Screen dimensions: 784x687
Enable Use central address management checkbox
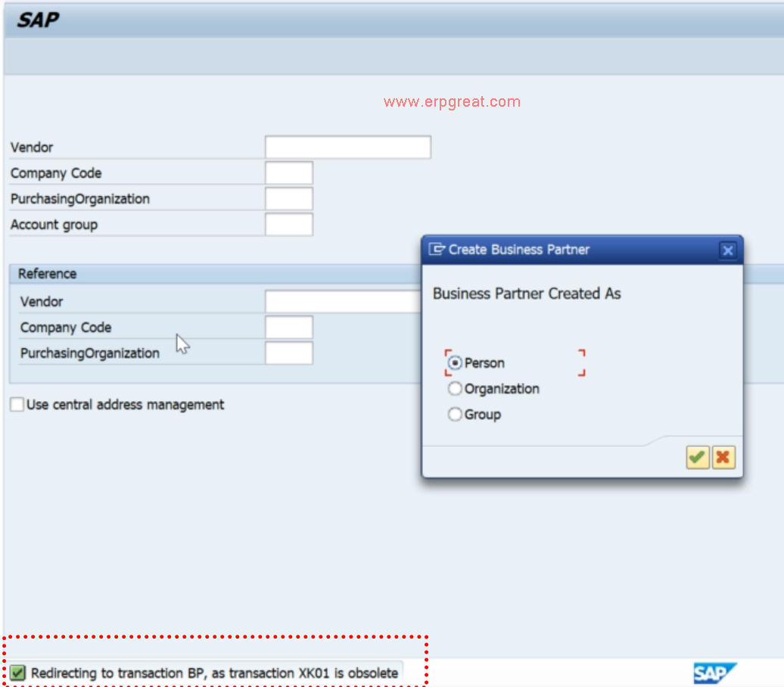click(17, 404)
